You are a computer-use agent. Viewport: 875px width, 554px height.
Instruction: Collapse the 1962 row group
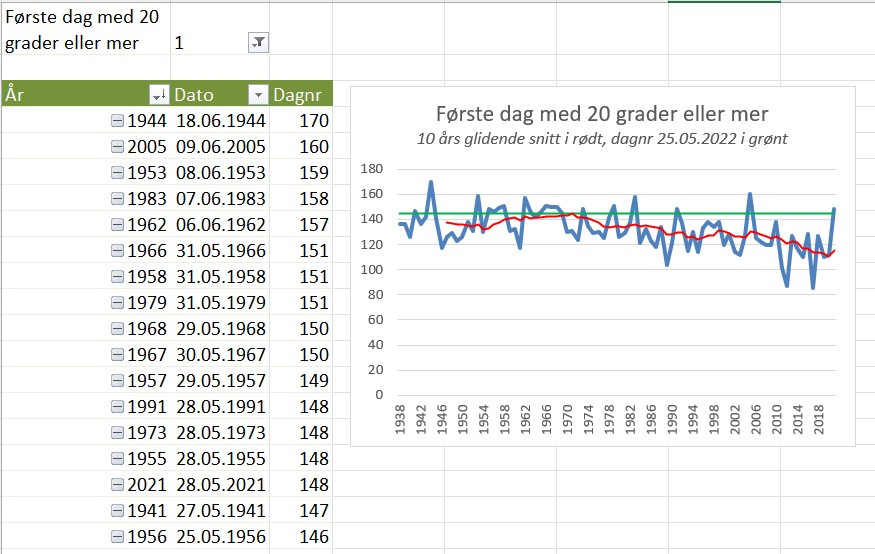click(x=117, y=224)
